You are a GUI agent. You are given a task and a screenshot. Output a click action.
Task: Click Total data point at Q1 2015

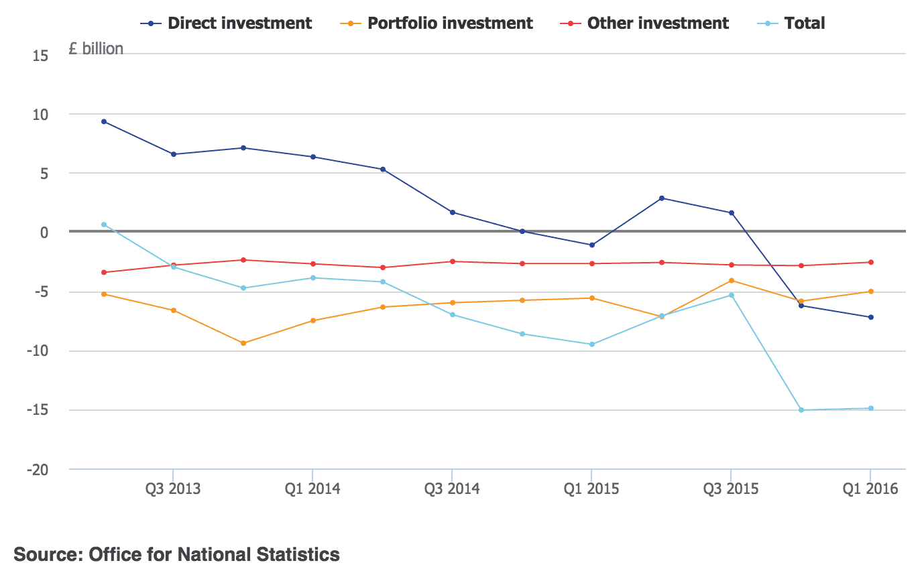tap(591, 344)
